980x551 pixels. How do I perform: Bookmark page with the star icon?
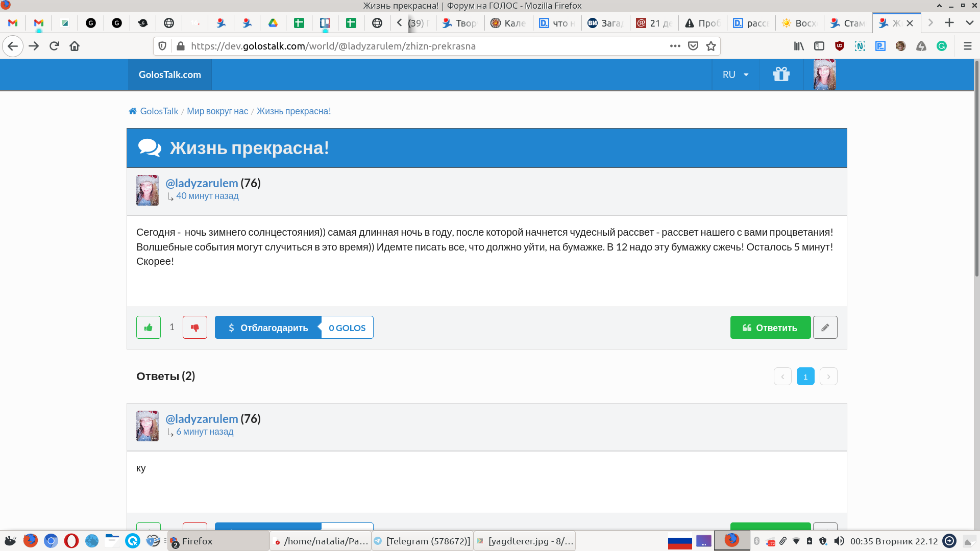[711, 46]
